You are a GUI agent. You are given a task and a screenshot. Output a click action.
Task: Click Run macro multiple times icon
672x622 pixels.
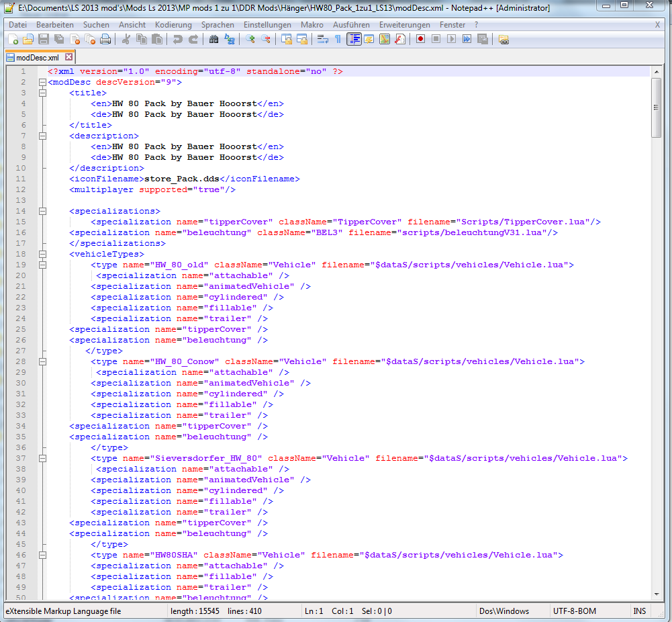click(x=467, y=40)
